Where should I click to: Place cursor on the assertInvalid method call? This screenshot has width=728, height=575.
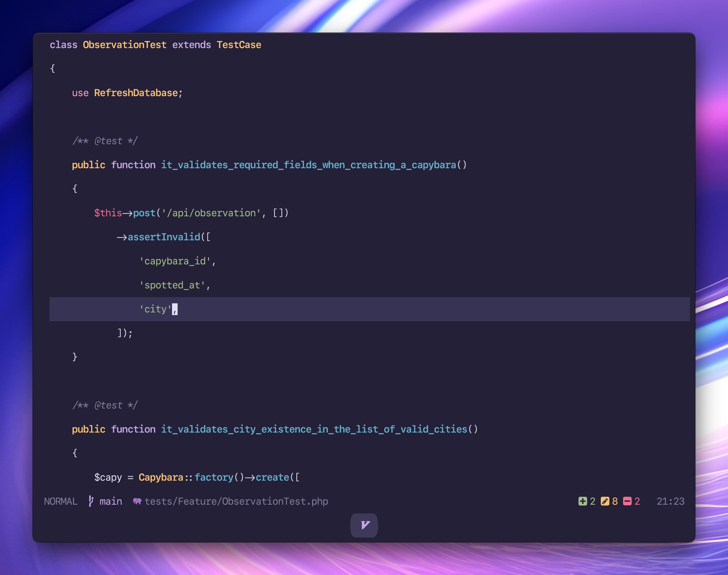click(164, 237)
